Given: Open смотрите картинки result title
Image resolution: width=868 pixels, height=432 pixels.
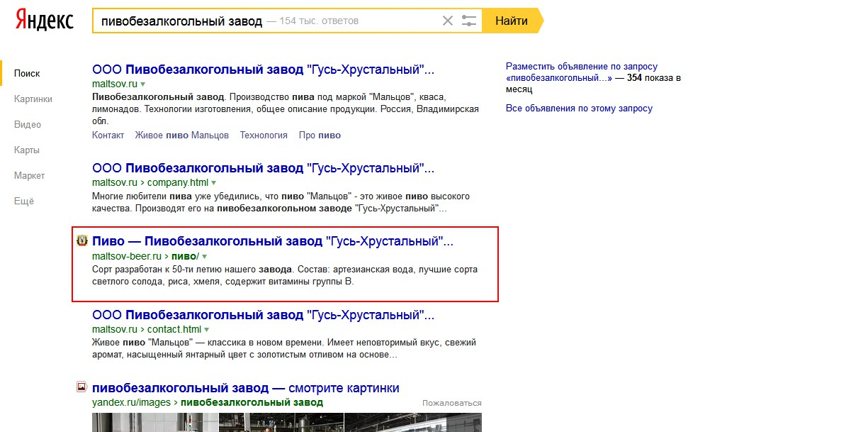Looking at the screenshot, I should [246, 388].
